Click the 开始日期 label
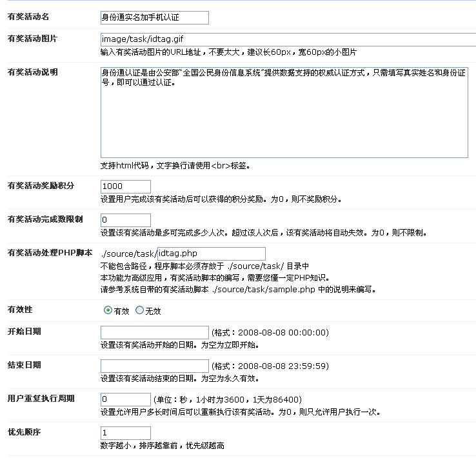Viewport: 476px width, 458px height. (25, 332)
